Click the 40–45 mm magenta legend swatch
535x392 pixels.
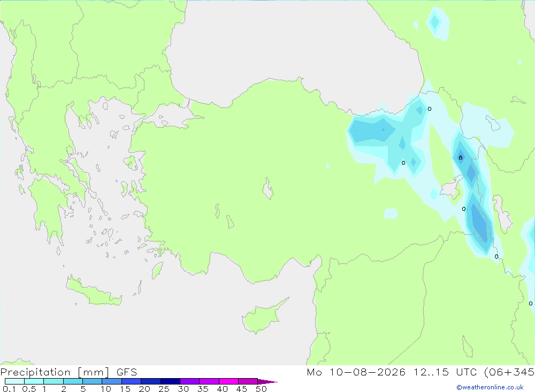point(228,381)
